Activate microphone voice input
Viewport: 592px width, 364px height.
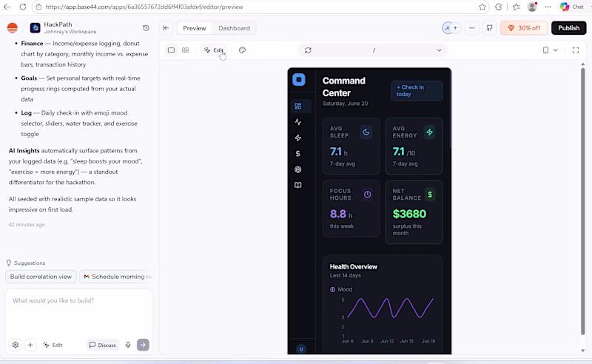[x=128, y=345]
